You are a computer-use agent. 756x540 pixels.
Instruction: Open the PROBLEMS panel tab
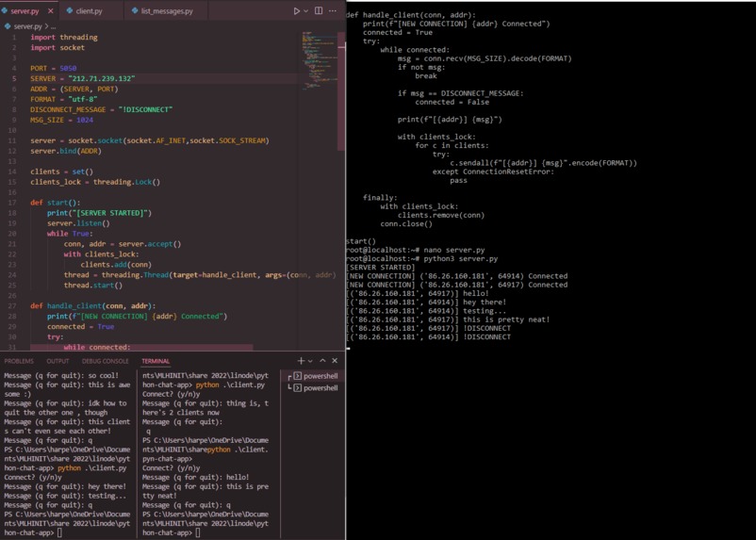click(19, 361)
